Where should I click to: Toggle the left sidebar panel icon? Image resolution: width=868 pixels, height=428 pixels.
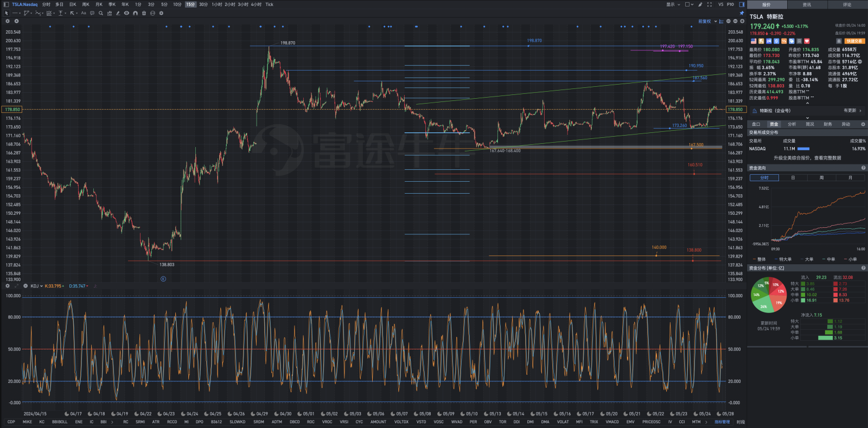coord(6,4)
